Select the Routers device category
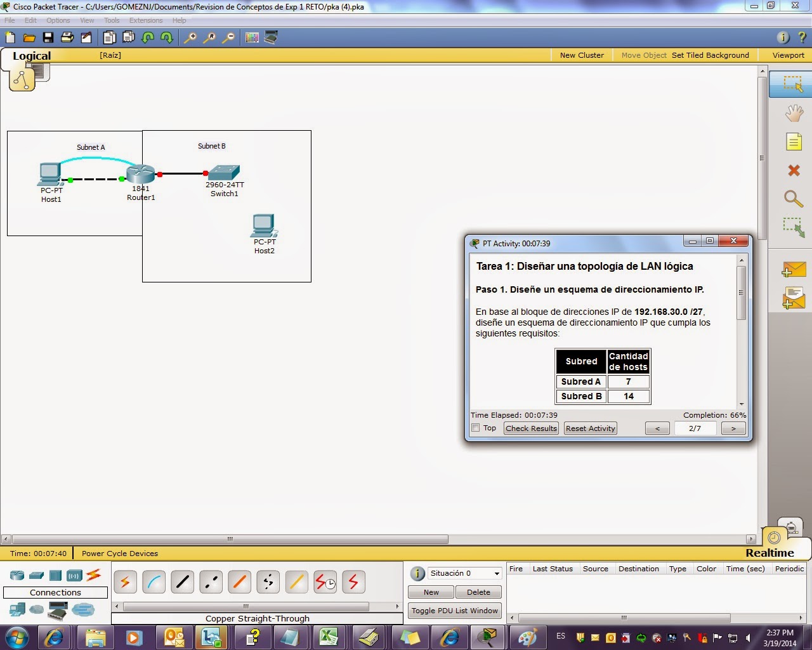Image resolution: width=812 pixels, height=650 pixels. (17, 576)
